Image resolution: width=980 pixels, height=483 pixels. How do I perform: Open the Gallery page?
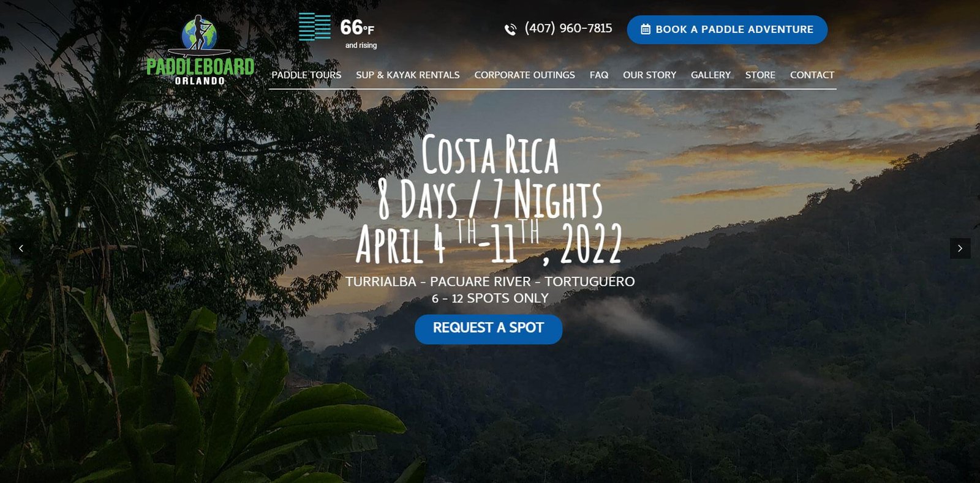click(x=710, y=75)
